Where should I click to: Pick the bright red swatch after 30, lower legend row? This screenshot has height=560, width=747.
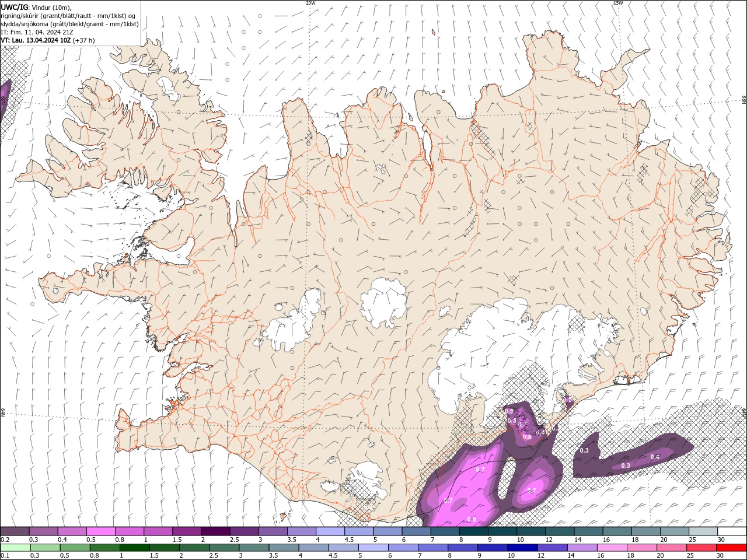pos(731,548)
